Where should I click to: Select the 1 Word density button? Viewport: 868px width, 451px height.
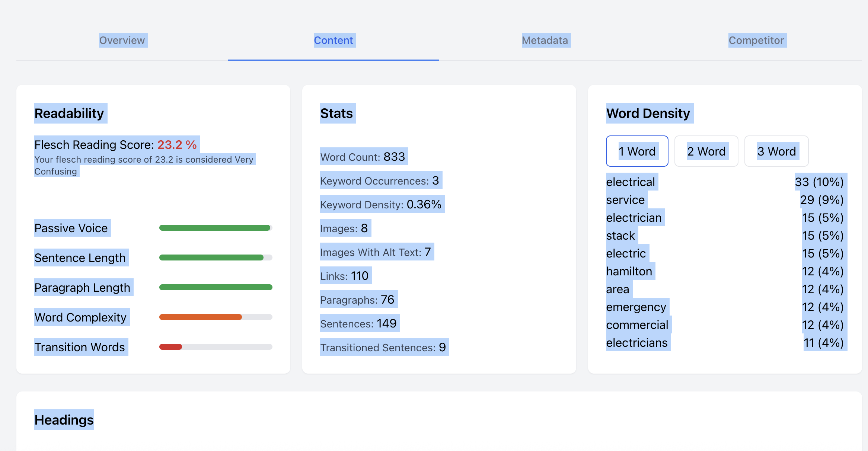pyautogui.click(x=637, y=151)
